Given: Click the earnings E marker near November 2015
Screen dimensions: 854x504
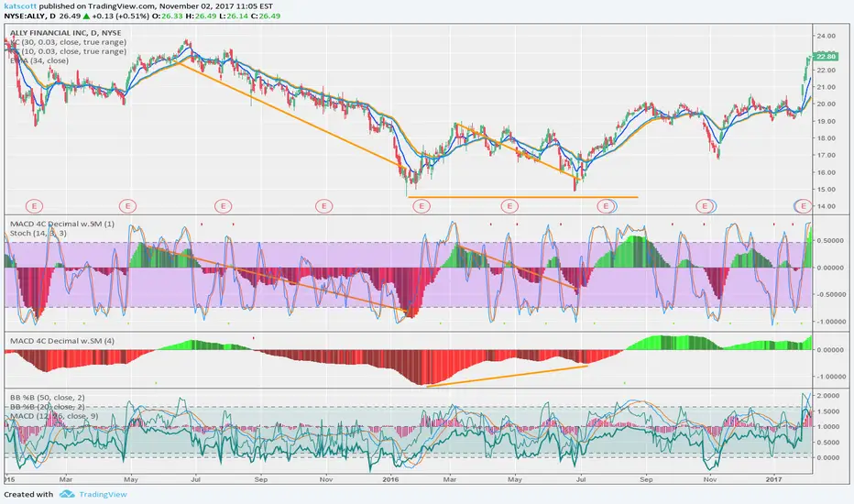Looking at the screenshot, I should pos(323,206).
